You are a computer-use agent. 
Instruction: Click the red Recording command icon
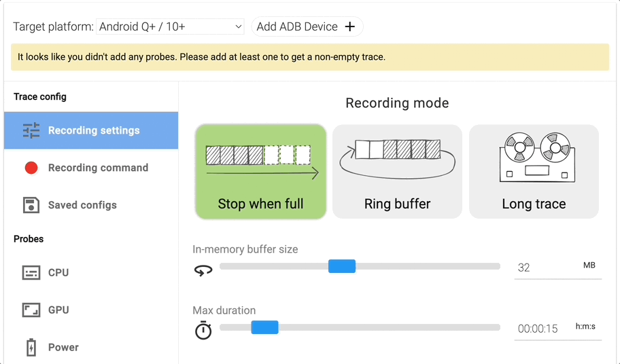click(31, 168)
